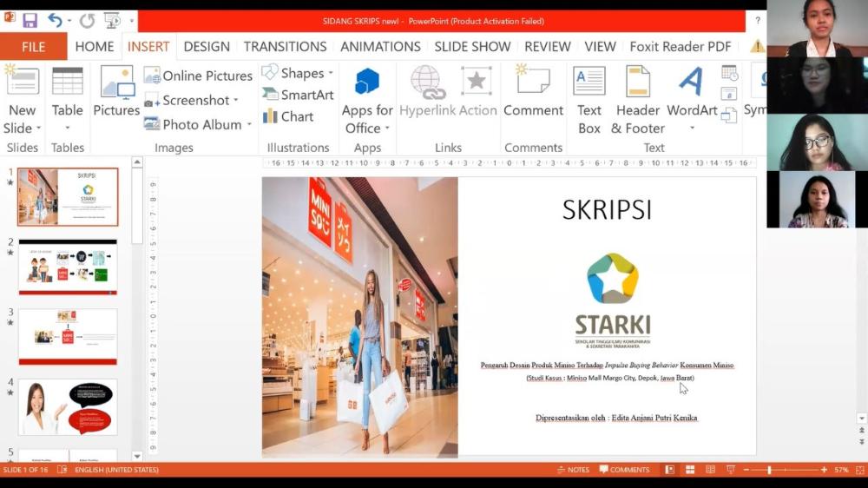Image resolution: width=868 pixels, height=488 pixels.
Task: Open the Customize Quick Access Toolbar arrow
Action: [132, 21]
